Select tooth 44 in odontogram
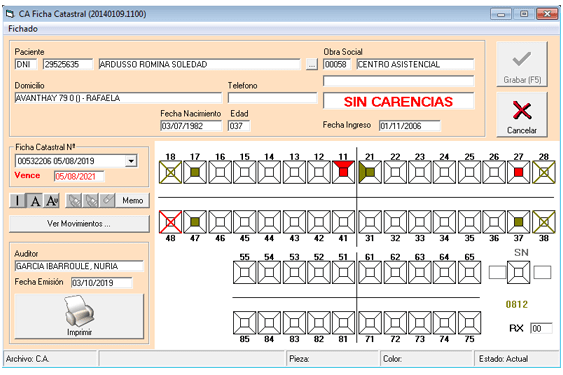The image size is (563, 375). tap(269, 222)
